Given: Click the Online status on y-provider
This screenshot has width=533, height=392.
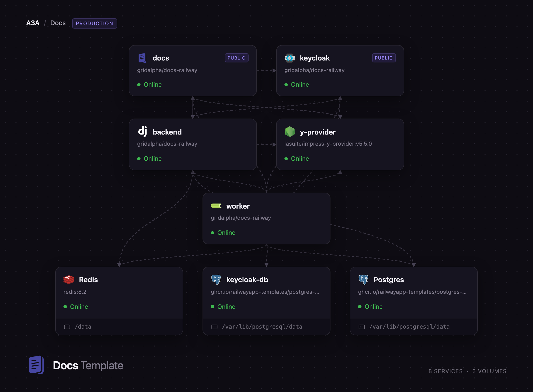Looking at the screenshot, I should click(x=300, y=159).
